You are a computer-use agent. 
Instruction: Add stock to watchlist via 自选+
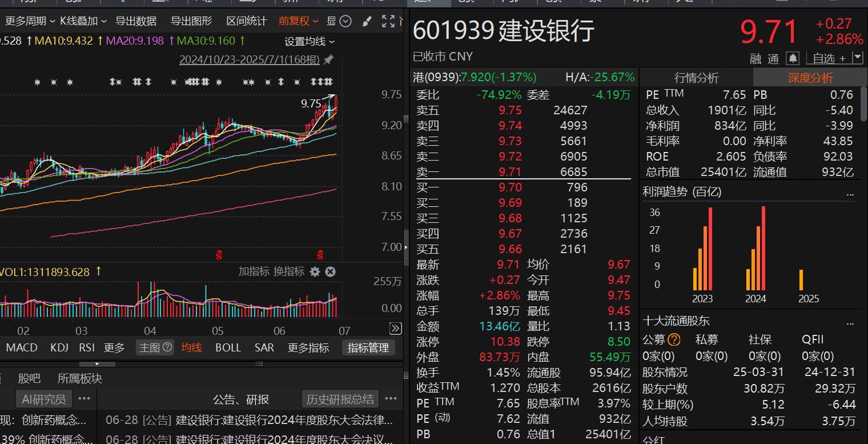(826, 58)
